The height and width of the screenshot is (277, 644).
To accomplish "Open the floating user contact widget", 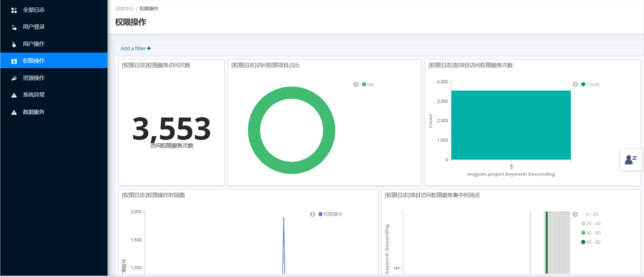I will 631,160.
